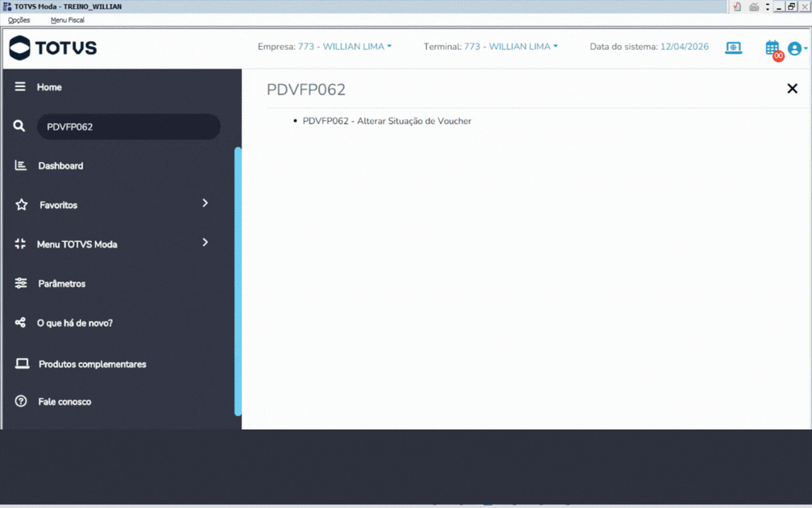Click the system date 12/04/2026
The width and height of the screenshot is (812, 508).
click(x=684, y=47)
